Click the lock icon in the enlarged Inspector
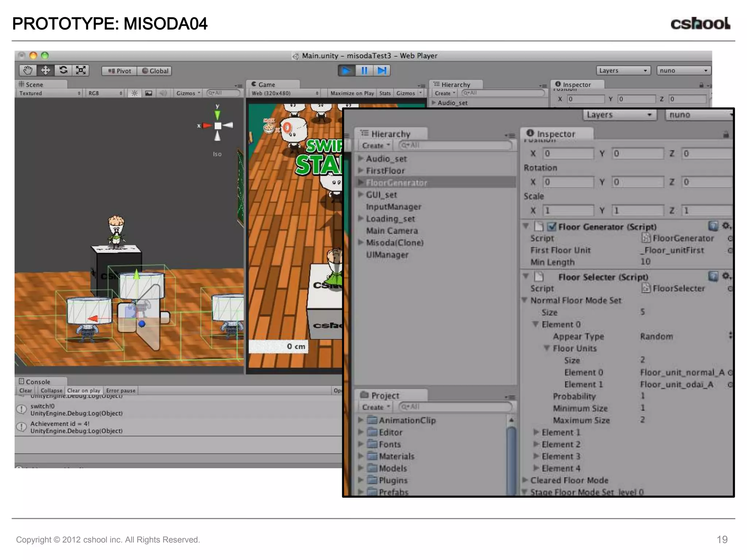Image resolution: width=747 pixels, height=560 pixels. click(726, 135)
